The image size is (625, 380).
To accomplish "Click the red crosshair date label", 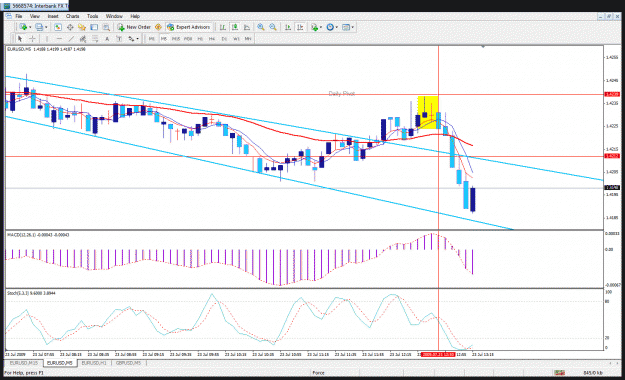I will pos(438,354).
